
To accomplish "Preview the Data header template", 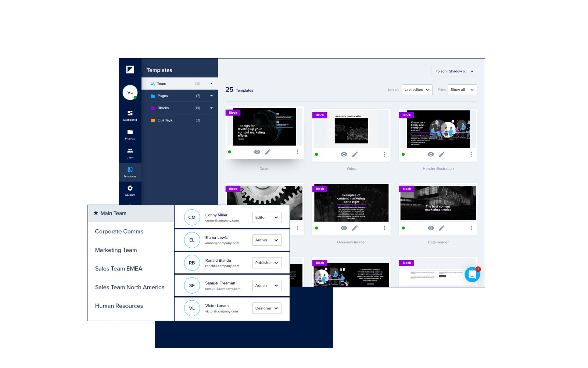I will [x=430, y=228].
